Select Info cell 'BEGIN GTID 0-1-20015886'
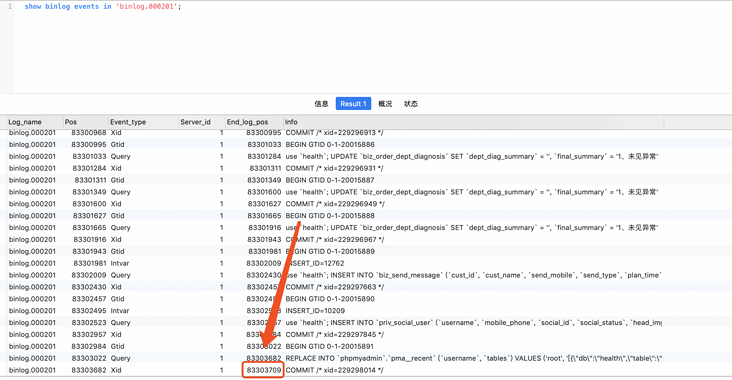732x380 pixels. click(330, 145)
